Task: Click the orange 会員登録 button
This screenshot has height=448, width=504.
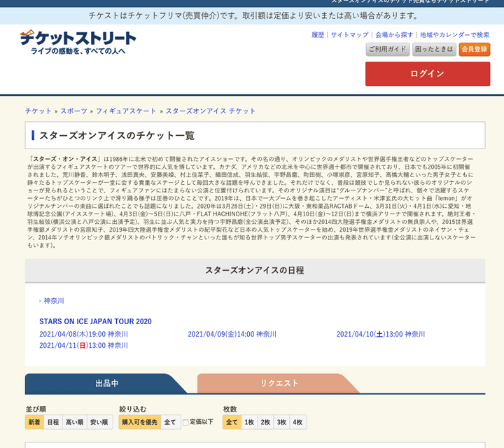Action: (x=474, y=49)
